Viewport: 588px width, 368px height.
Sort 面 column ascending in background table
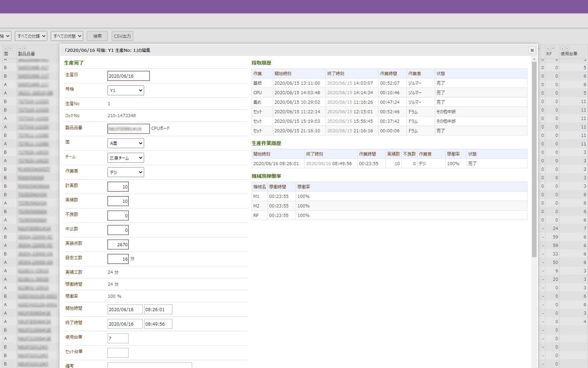click(6, 49)
